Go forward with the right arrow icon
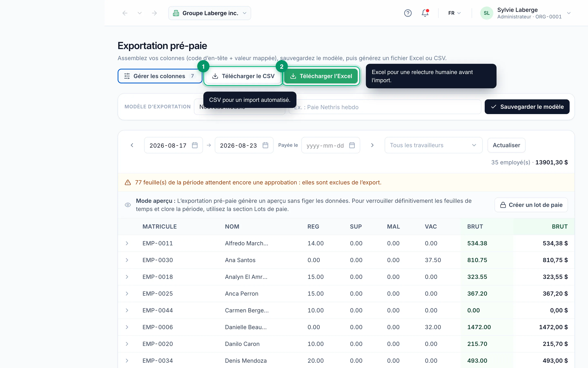 coord(154,13)
